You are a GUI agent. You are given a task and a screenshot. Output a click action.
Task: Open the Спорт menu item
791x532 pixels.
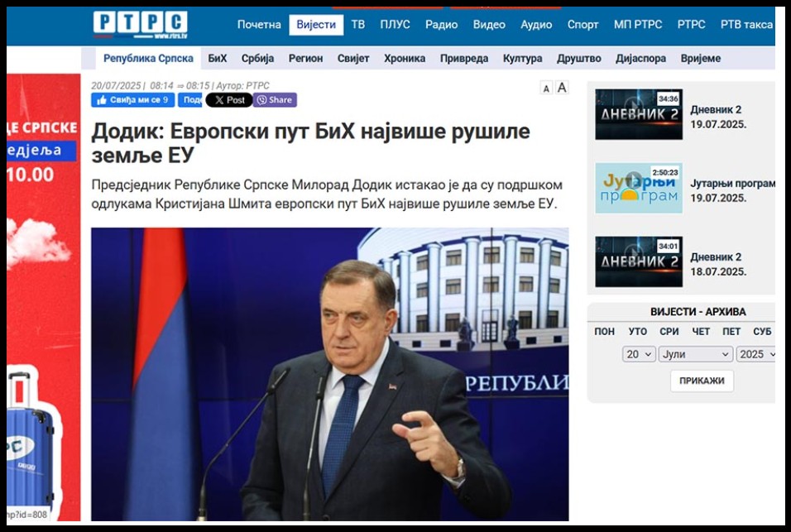582,25
